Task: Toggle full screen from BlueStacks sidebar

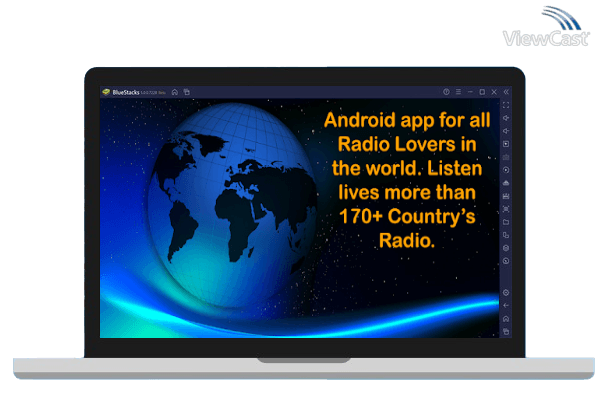Action: click(506, 105)
